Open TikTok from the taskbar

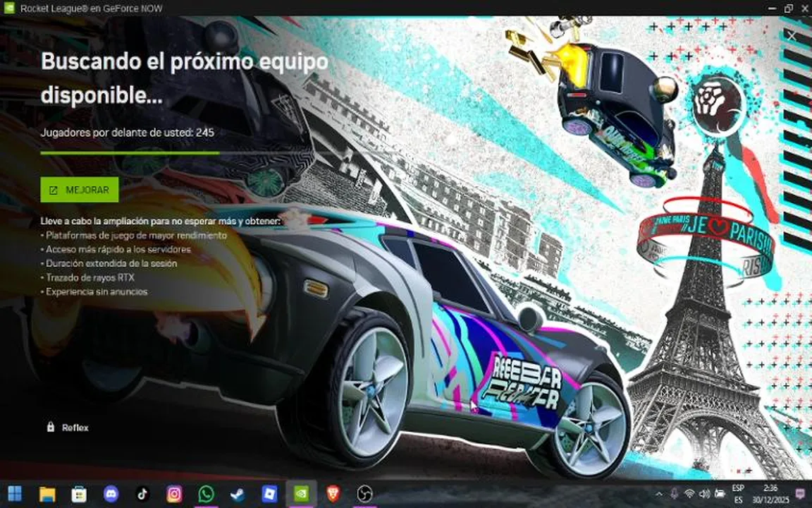[x=142, y=494]
